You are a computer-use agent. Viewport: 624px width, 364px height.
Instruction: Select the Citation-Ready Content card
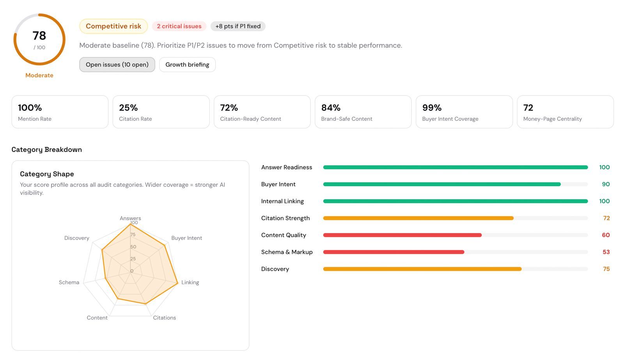pos(262,112)
